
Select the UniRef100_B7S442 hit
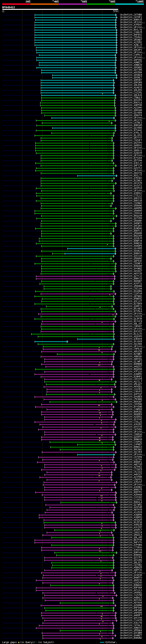131,130
